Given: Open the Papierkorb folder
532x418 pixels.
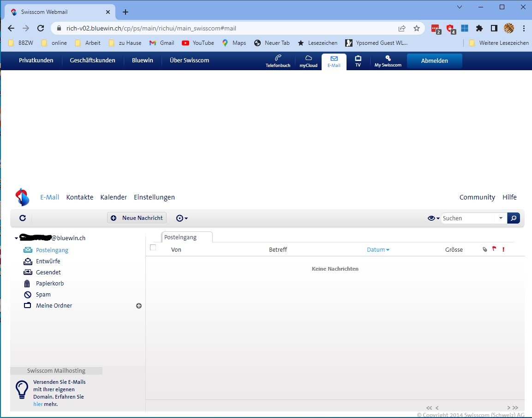Looking at the screenshot, I should tap(50, 284).
